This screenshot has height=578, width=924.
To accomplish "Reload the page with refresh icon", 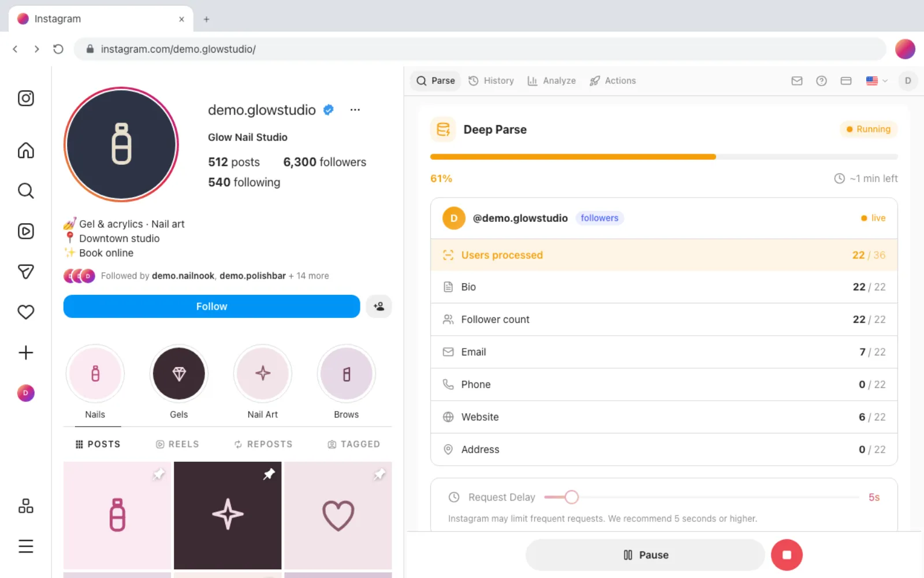I will [58, 49].
